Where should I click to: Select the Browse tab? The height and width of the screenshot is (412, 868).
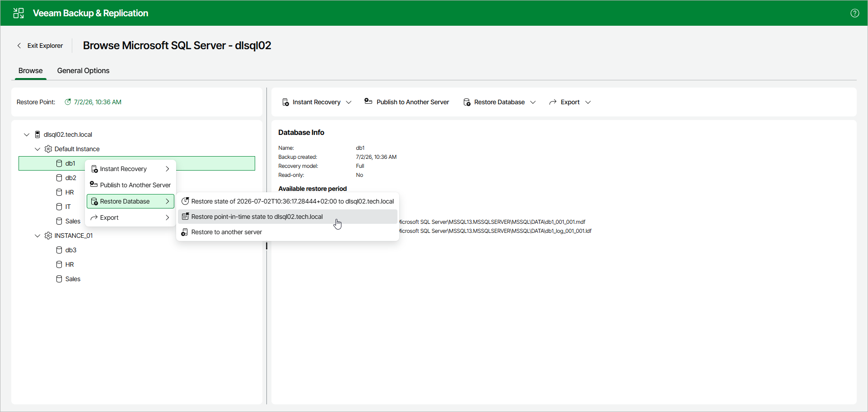pyautogui.click(x=30, y=70)
